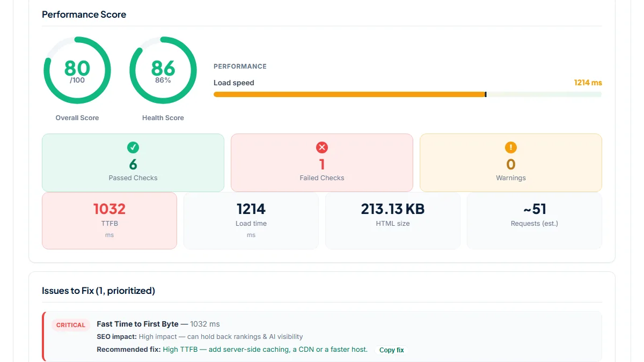Select the TTFB 1032 ms tile

[x=109, y=220]
